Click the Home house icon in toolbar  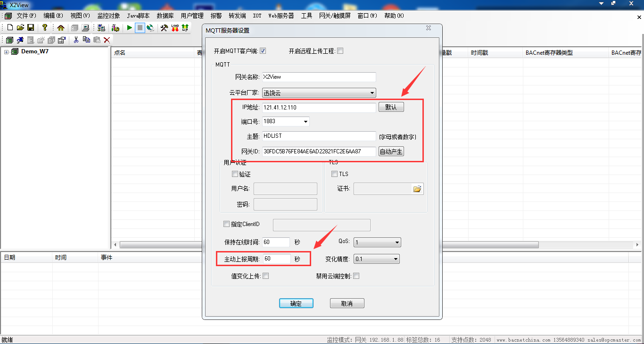61,28
